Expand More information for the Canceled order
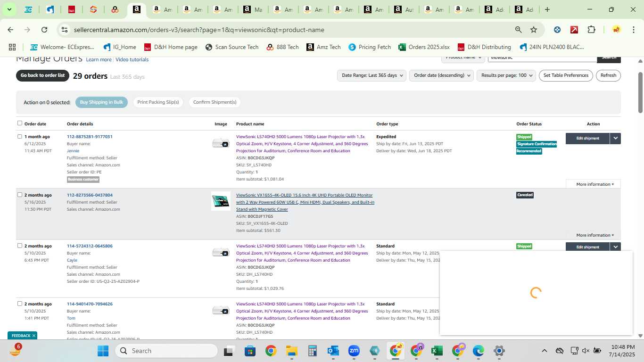 pyautogui.click(x=595, y=235)
